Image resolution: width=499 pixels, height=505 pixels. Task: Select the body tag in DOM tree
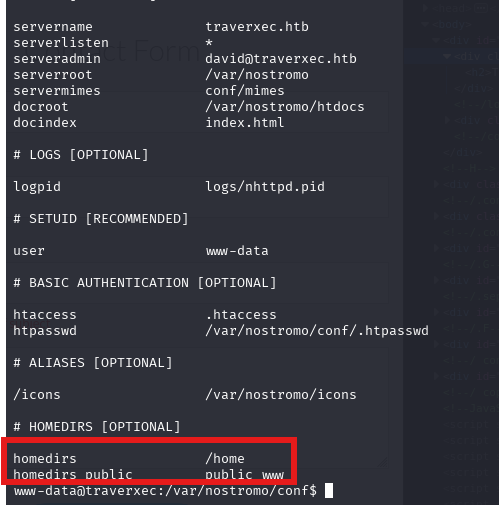point(452,24)
